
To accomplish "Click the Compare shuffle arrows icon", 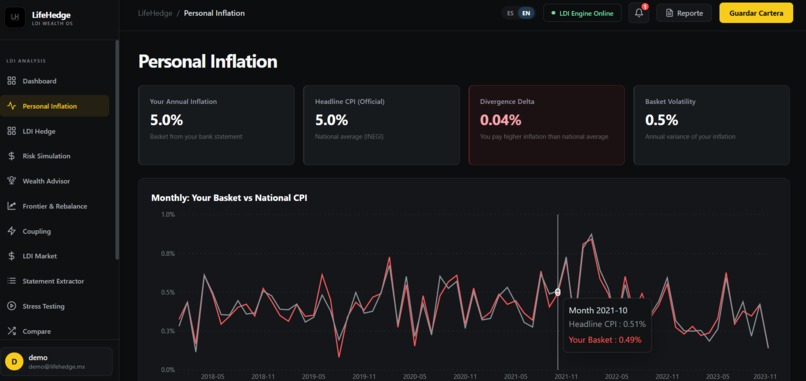I will pos(11,332).
